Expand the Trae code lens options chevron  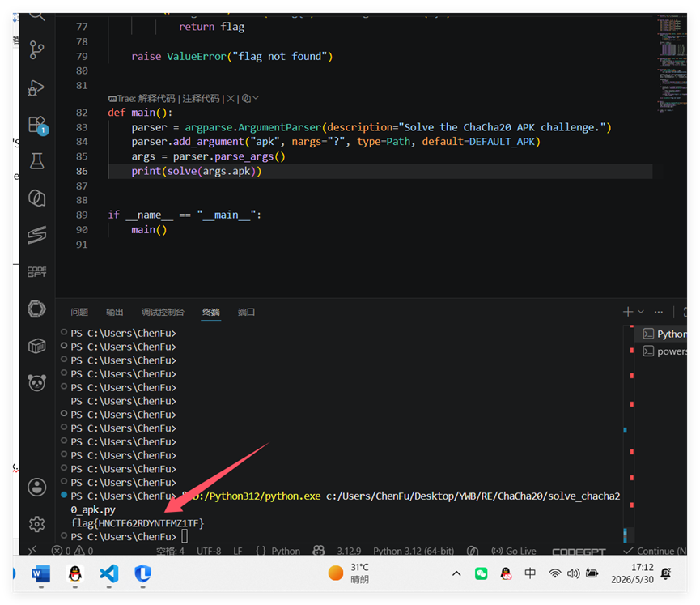(257, 98)
